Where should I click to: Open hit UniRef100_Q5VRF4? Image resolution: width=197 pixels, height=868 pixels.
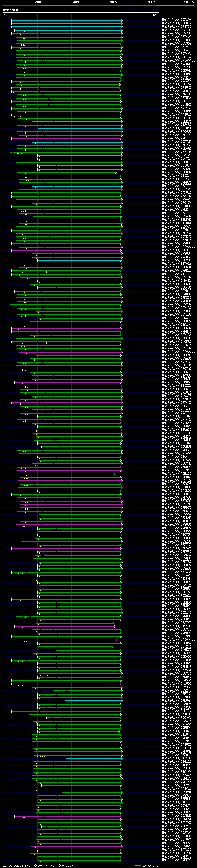click(177, 806)
